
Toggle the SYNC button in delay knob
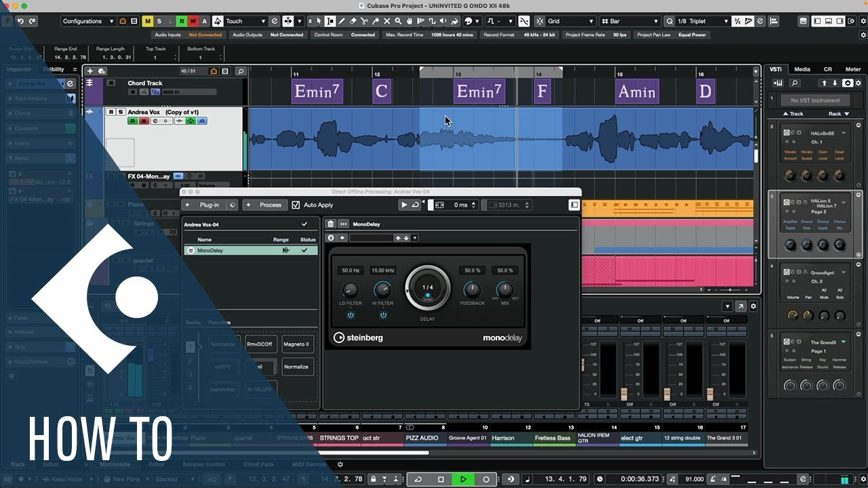point(427,296)
